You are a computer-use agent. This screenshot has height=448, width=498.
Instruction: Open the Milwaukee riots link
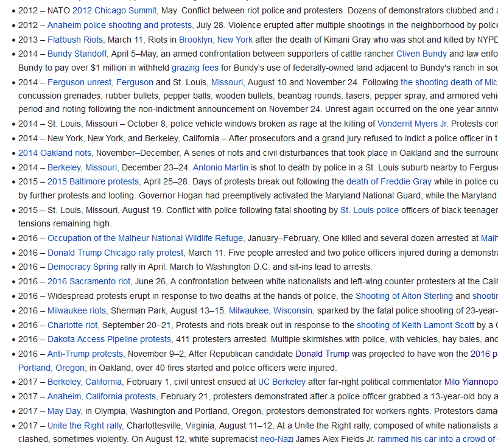point(77,310)
